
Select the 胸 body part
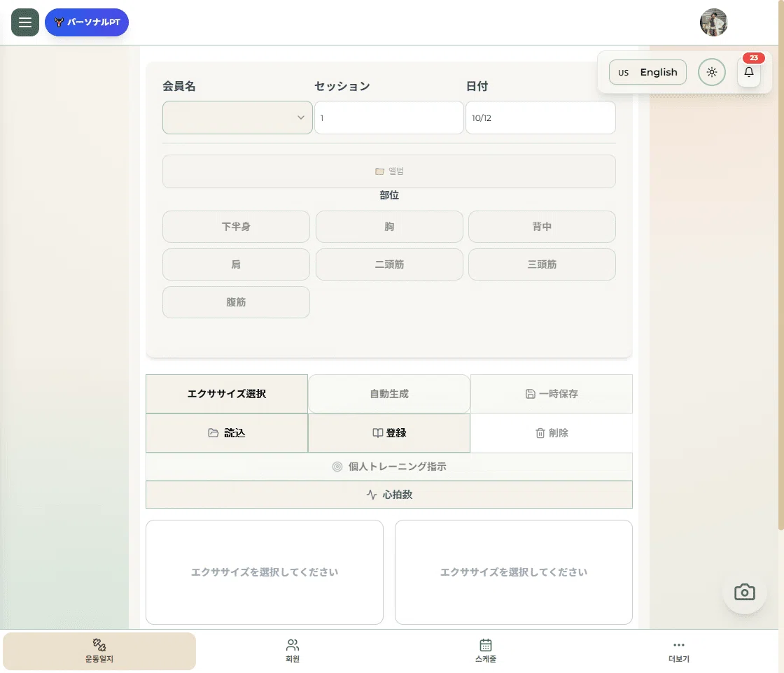[x=389, y=227]
